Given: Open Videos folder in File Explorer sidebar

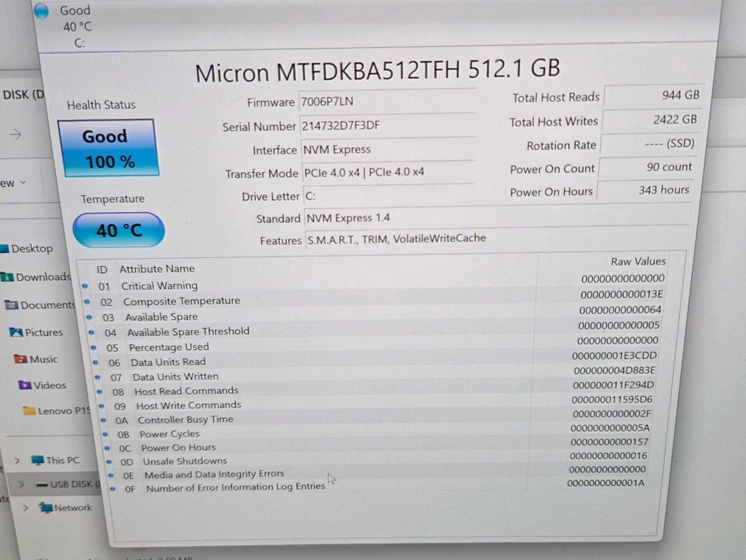Looking at the screenshot, I should tap(43, 385).
